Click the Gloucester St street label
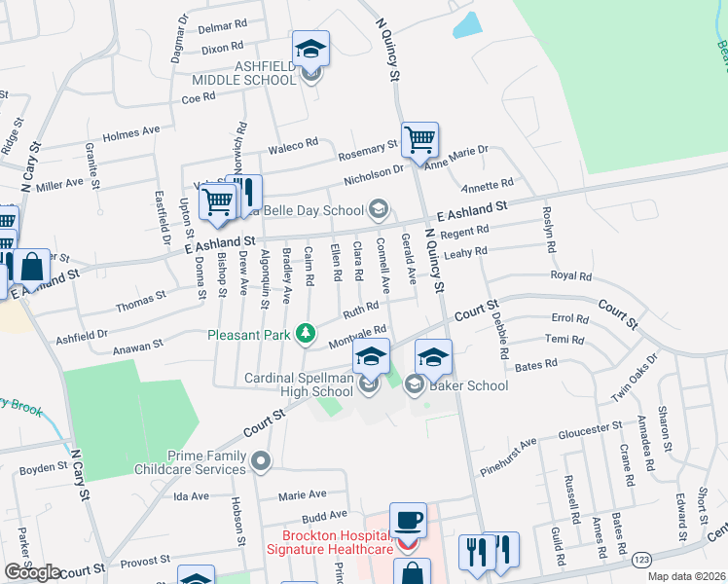 click(590, 430)
